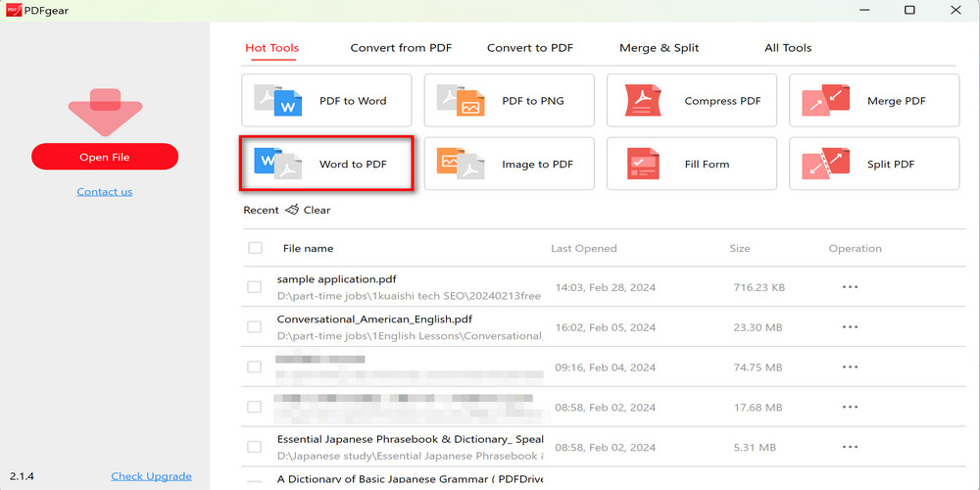Click the Size column header
The height and width of the screenshot is (490, 980).
(739, 248)
